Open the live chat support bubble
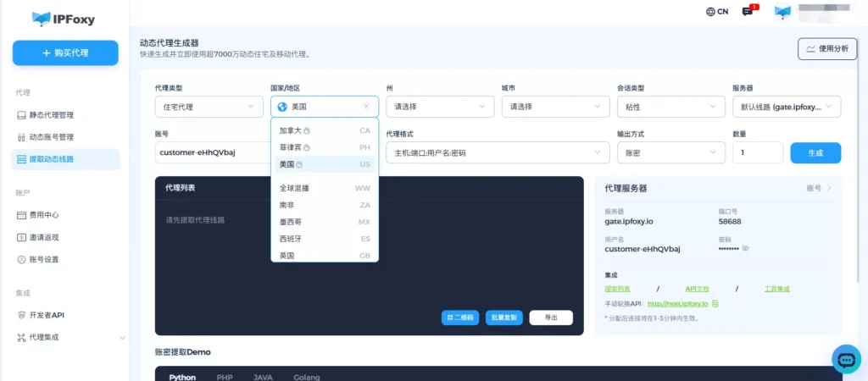The image size is (868, 381). coord(846,359)
